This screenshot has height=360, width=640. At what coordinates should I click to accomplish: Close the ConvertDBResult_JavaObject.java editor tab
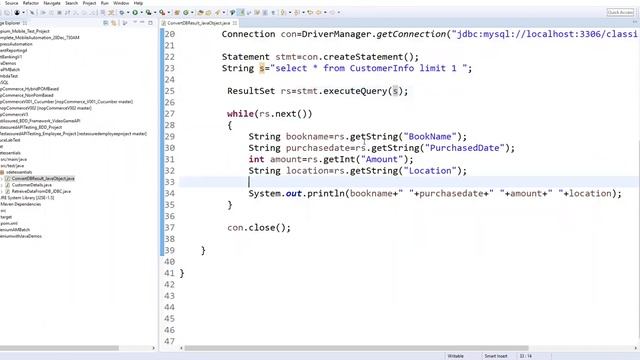point(235,23)
